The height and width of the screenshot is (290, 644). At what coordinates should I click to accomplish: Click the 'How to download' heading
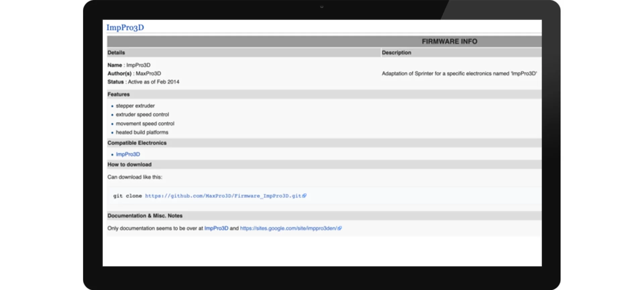(129, 164)
